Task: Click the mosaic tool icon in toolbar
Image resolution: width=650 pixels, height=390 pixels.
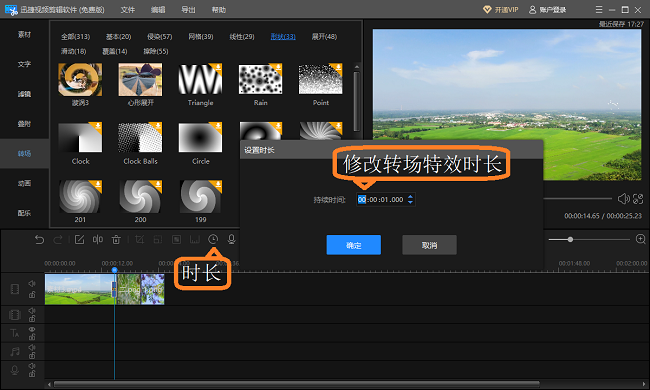Action: coord(177,240)
